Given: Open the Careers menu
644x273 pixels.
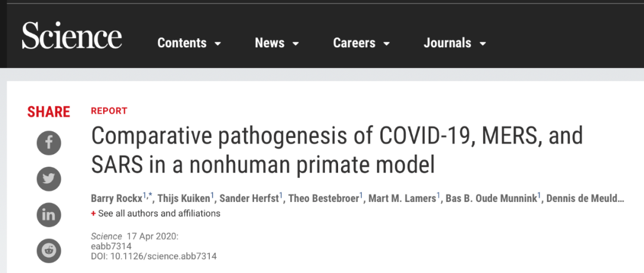Looking at the screenshot, I should 354,43.
